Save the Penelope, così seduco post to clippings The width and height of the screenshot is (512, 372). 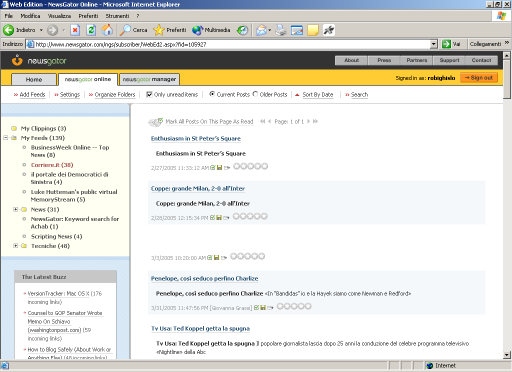point(263,307)
